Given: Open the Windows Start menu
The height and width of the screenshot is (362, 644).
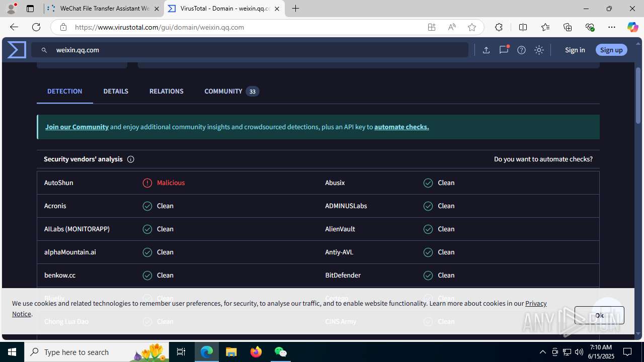Looking at the screenshot, I should pyautogui.click(x=12, y=352).
